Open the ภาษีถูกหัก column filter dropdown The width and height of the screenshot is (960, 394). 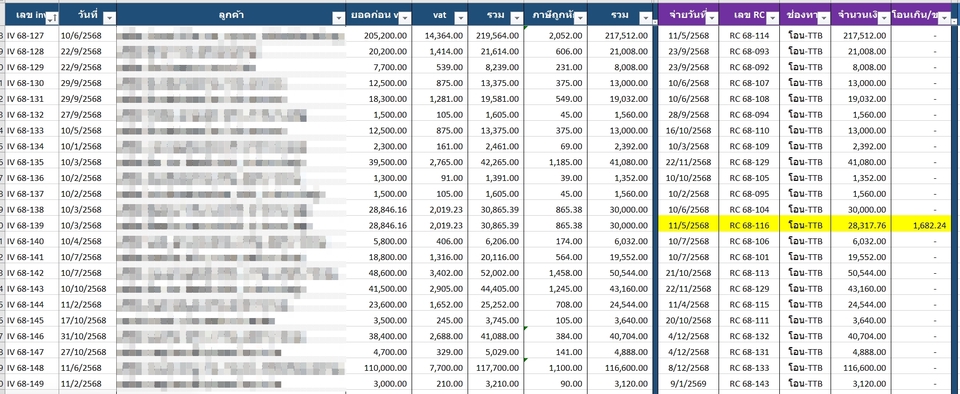click(580, 18)
